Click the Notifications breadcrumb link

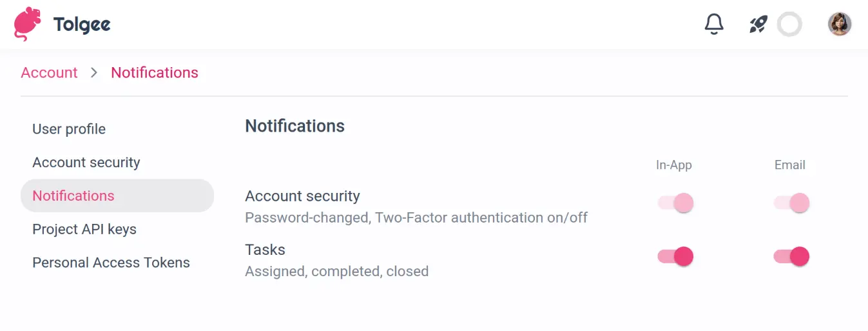(x=155, y=73)
